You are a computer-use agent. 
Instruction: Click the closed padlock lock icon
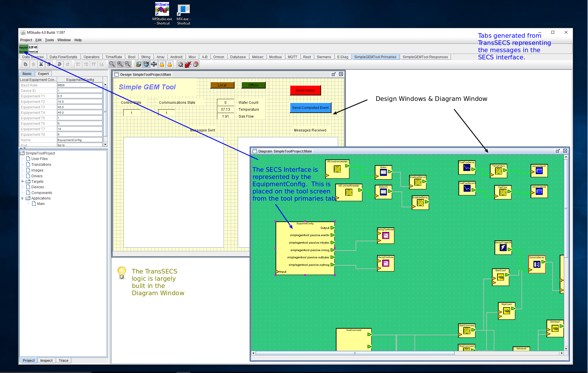point(162,64)
